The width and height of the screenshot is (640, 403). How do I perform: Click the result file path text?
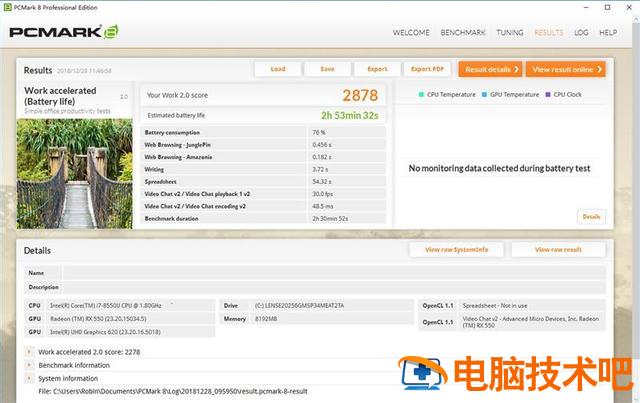[173, 391]
